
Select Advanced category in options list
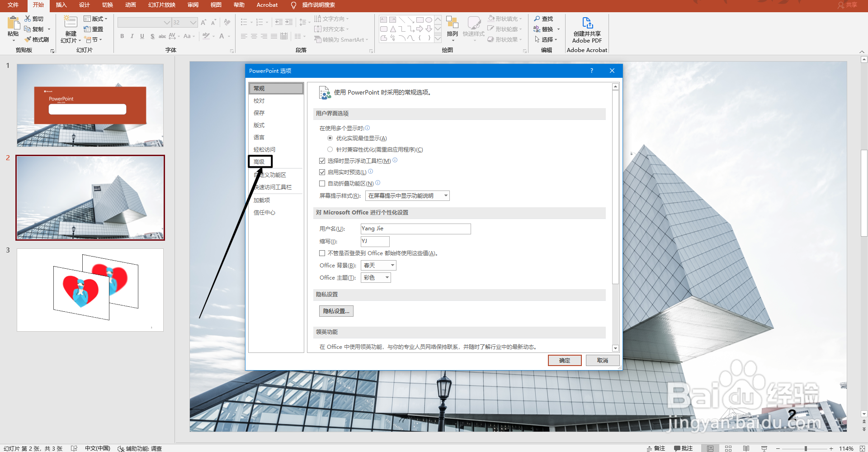[x=260, y=162]
